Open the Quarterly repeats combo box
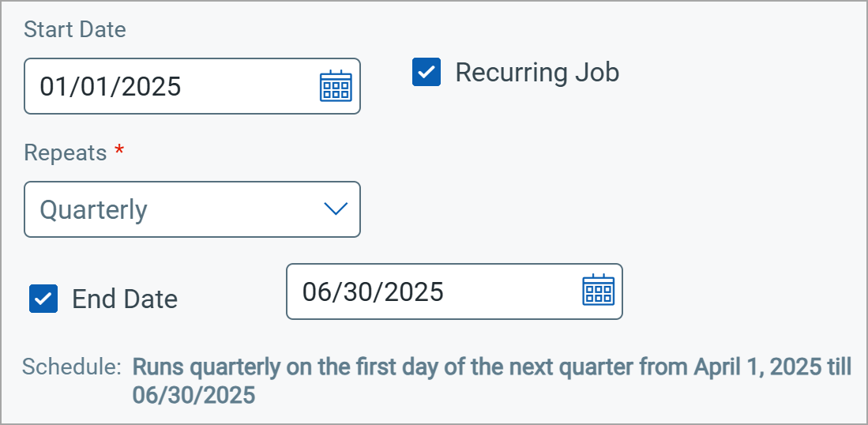The image size is (868, 425). (x=192, y=209)
